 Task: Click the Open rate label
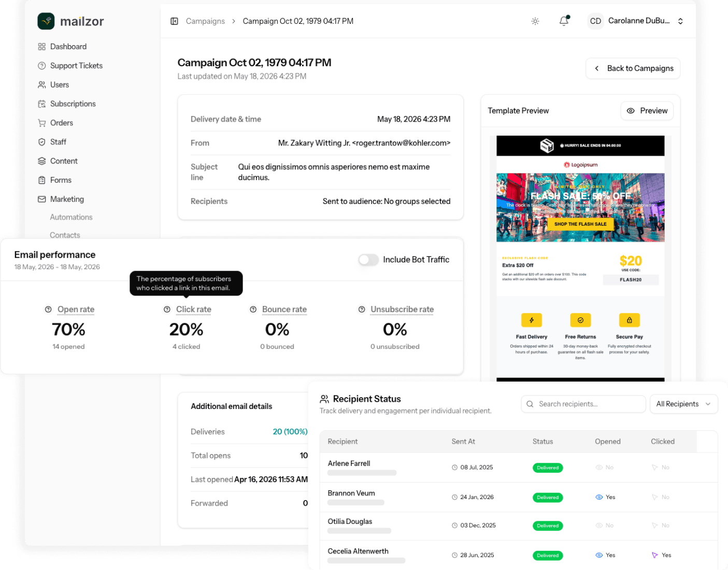tap(76, 310)
